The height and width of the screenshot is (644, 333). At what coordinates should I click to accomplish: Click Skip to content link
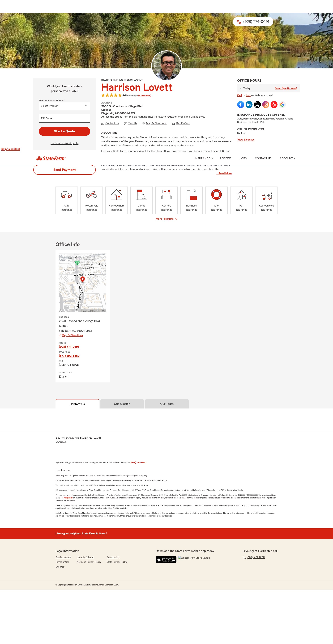(11, 149)
